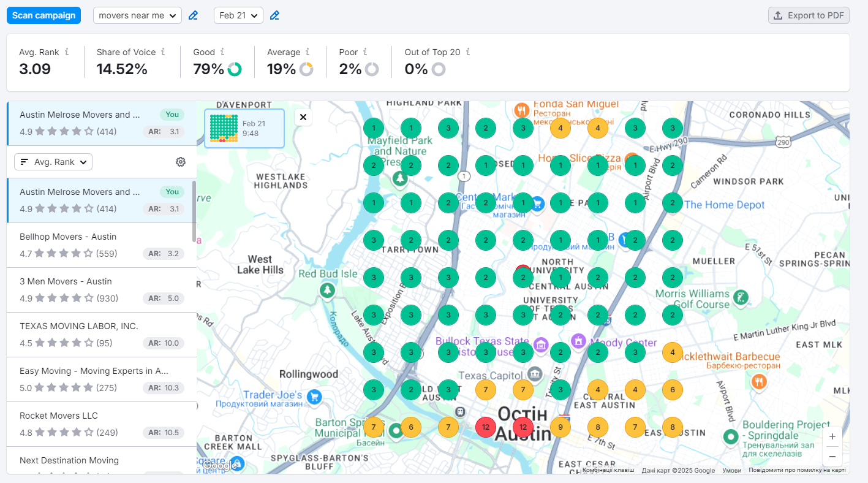The width and height of the screenshot is (868, 483).
Task: Click Trader Joe's shopping cart marker
Action: point(315,397)
